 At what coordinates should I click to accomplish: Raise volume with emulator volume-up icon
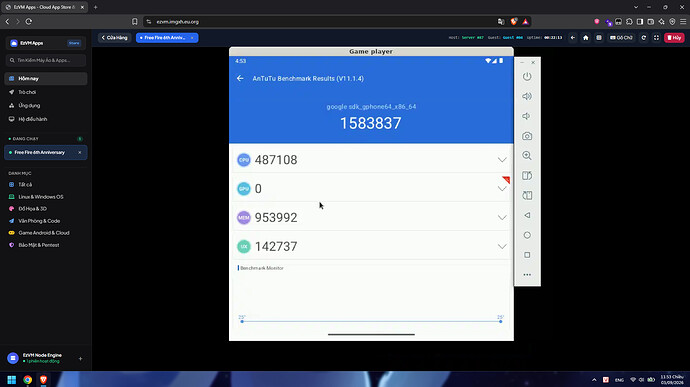pos(527,96)
